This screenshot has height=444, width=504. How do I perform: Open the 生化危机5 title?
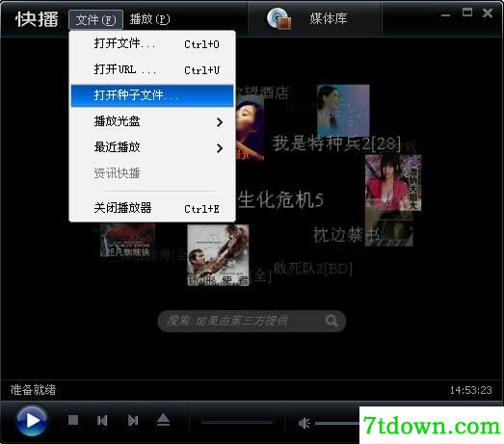click(280, 199)
